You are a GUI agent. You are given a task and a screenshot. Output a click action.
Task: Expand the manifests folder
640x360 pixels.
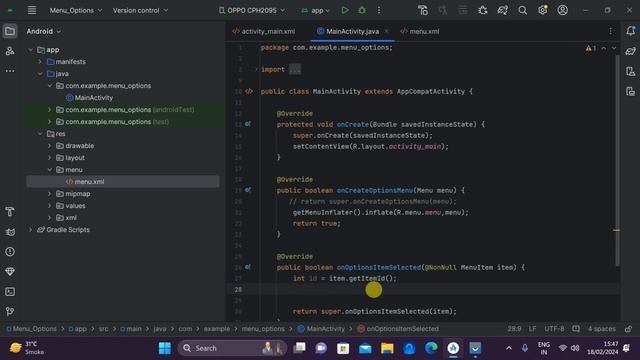click(x=40, y=62)
